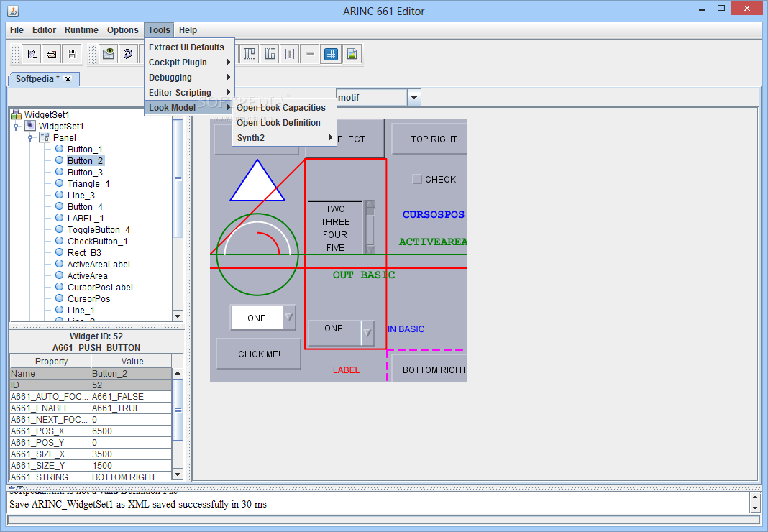Expand the Editor Scripting submenu
Image resolution: width=768 pixels, height=532 pixels.
click(190, 93)
